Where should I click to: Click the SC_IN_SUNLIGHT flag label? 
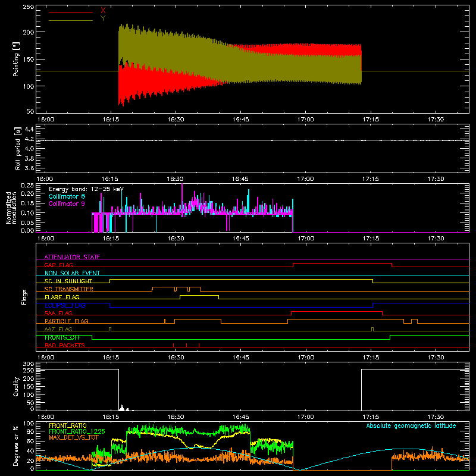pos(68,281)
